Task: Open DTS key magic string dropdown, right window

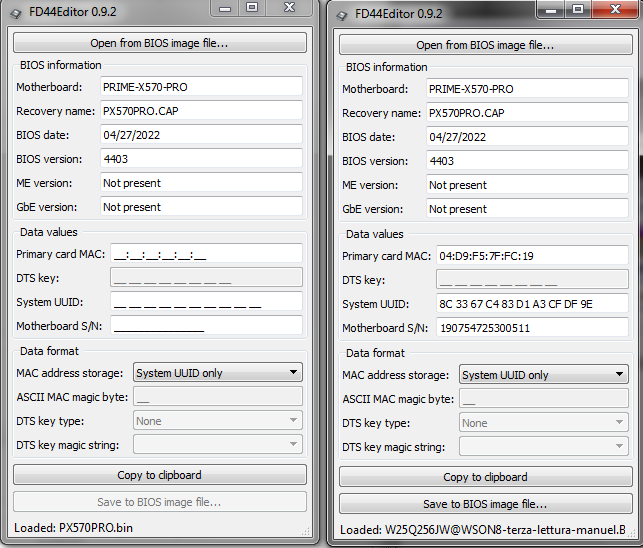Action: pyautogui.click(x=544, y=446)
